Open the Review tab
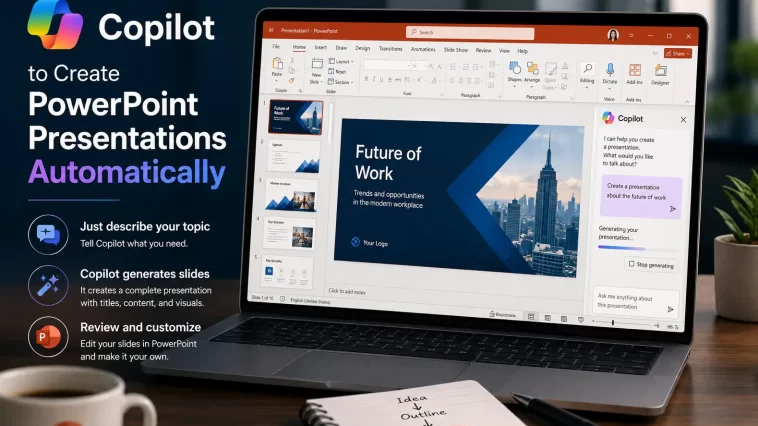The height and width of the screenshot is (426, 758). click(483, 50)
